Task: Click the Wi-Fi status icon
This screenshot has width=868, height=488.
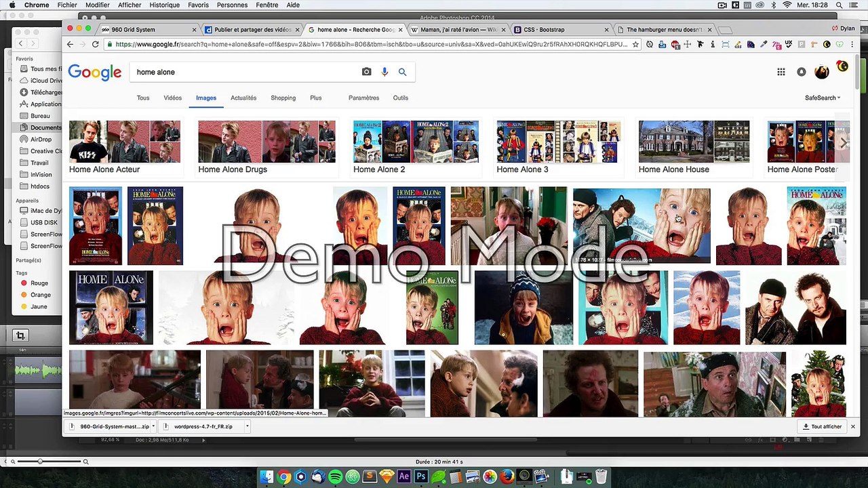Action: pyautogui.click(x=787, y=5)
